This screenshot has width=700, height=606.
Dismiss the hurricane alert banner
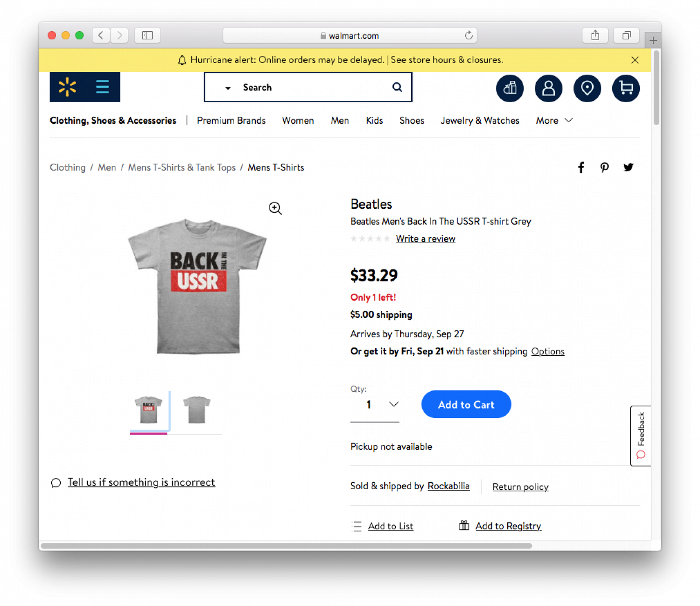point(635,60)
